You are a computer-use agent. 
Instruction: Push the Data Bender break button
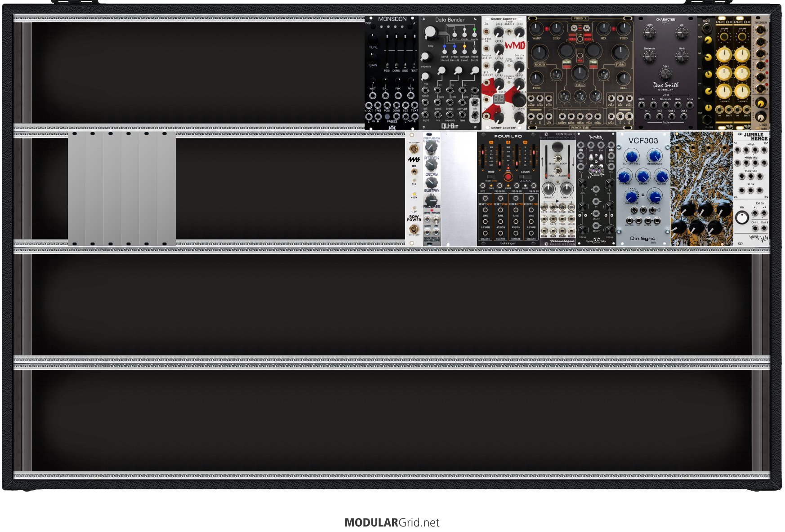tap(455, 51)
